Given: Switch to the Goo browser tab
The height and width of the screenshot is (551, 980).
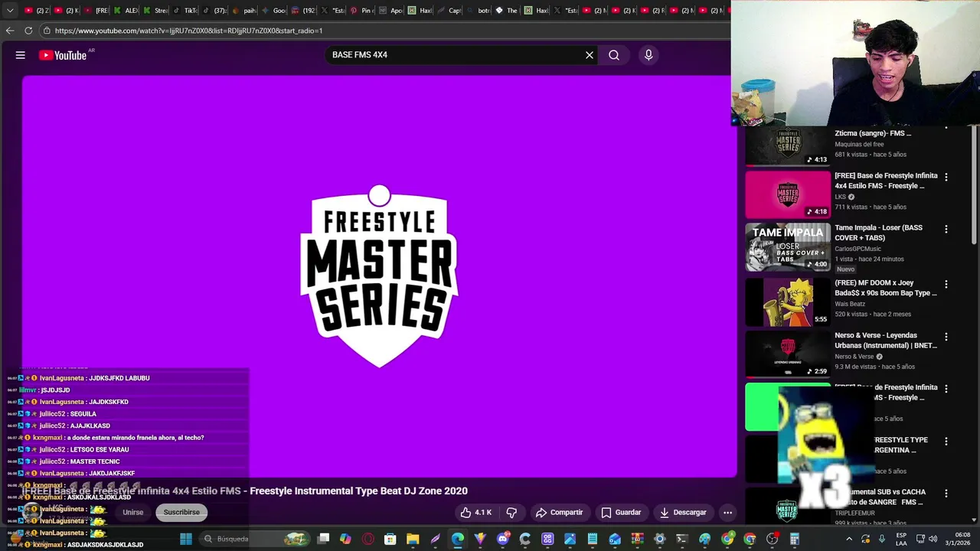Looking at the screenshot, I should [273, 11].
